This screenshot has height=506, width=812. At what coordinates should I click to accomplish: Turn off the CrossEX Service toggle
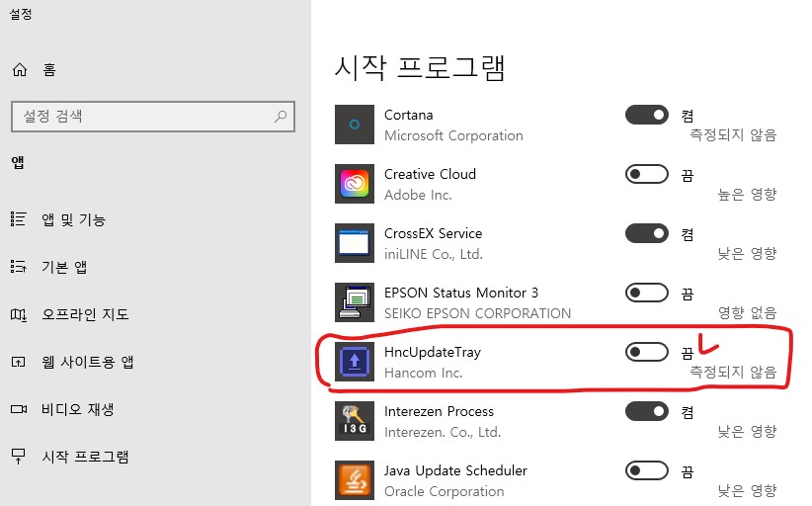pyautogui.click(x=647, y=233)
